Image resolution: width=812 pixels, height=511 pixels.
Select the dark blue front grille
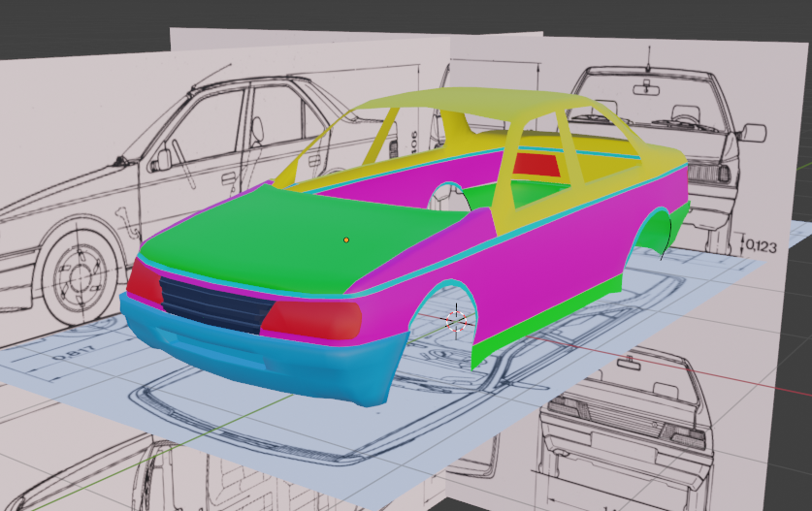tap(215, 305)
